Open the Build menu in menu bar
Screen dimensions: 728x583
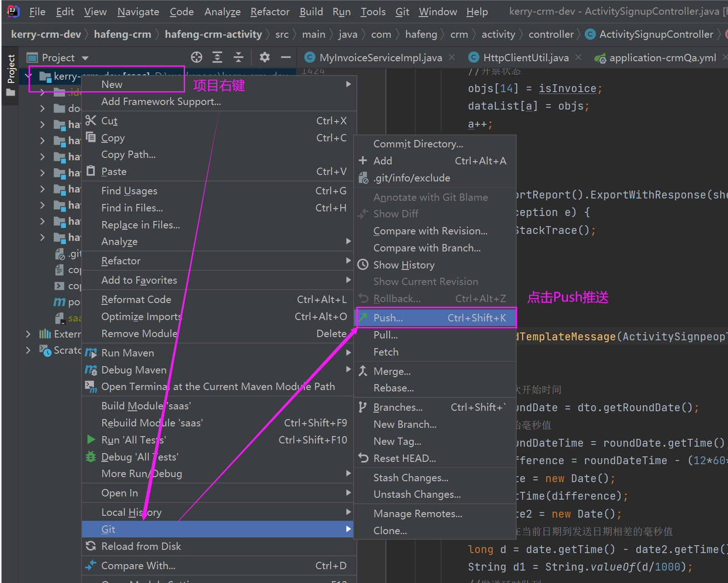click(x=311, y=12)
